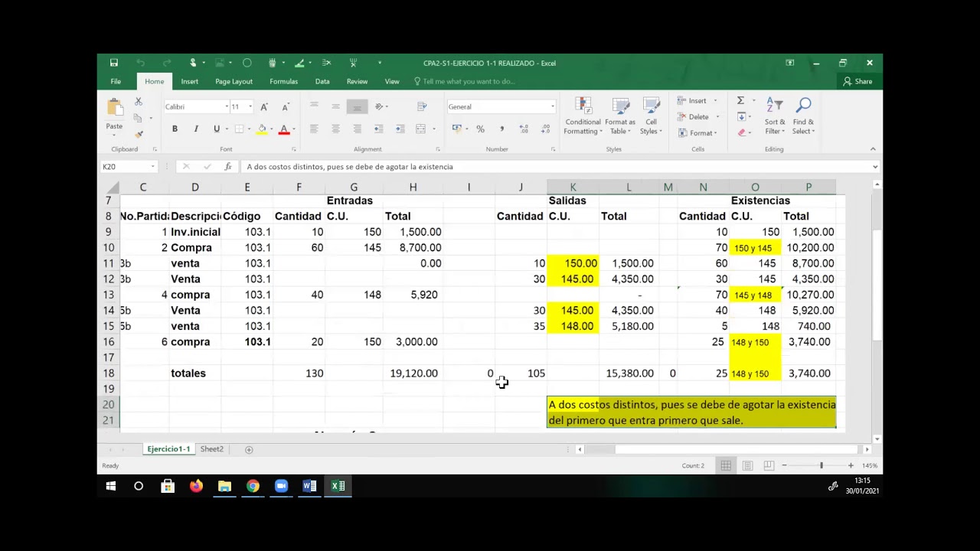Toggle Underline formatting

(217, 129)
